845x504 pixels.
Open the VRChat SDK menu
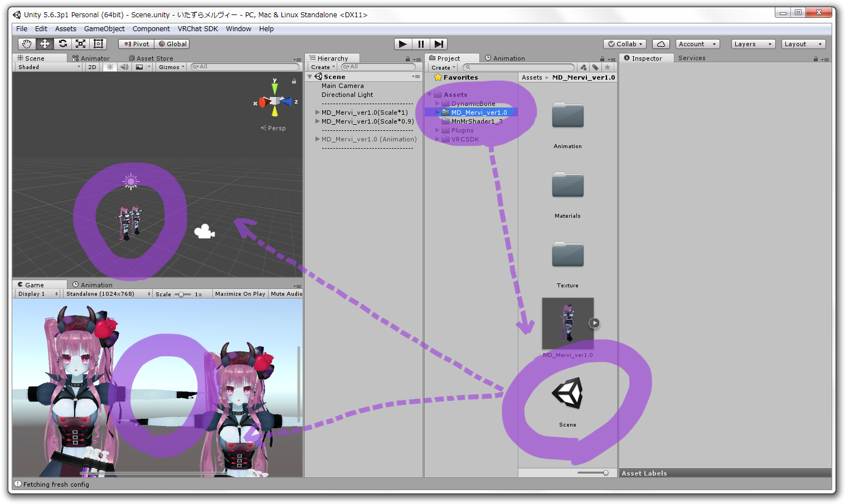[198, 29]
